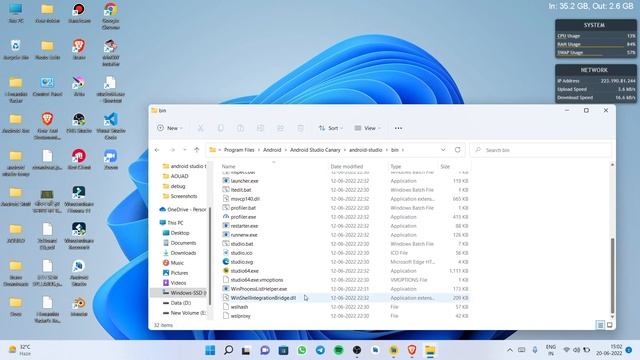
Task: Click the Delete trash icon in toolbar
Action: (300, 128)
